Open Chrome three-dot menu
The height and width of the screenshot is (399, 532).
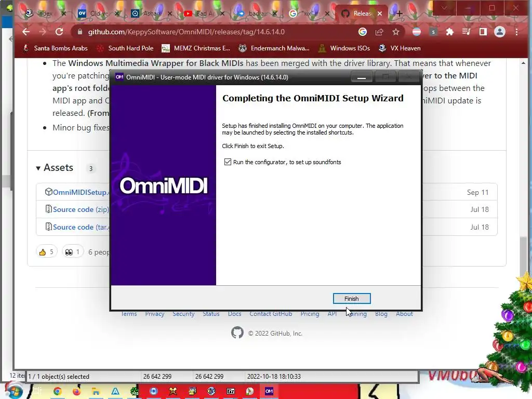click(516, 32)
